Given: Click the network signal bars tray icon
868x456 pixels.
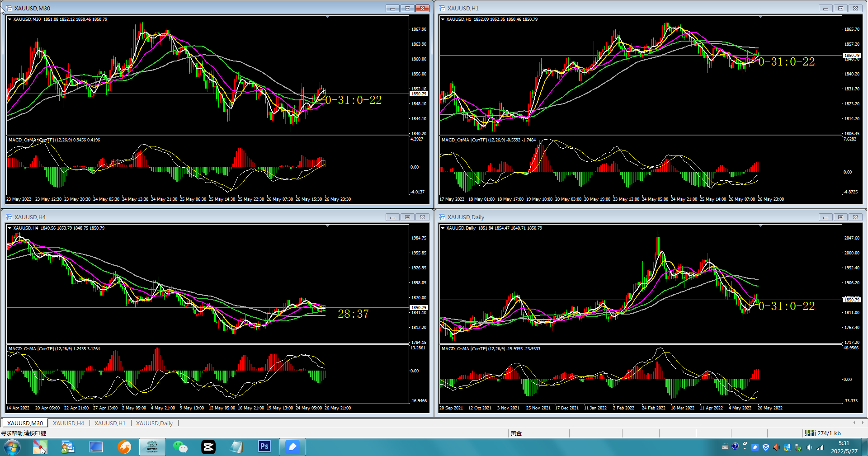Looking at the screenshot, I should pyautogui.click(x=820, y=447).
